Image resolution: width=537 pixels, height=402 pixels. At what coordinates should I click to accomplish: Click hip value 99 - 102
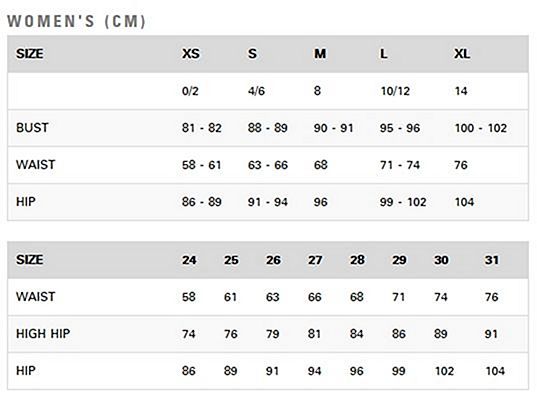tap(403, 202)
